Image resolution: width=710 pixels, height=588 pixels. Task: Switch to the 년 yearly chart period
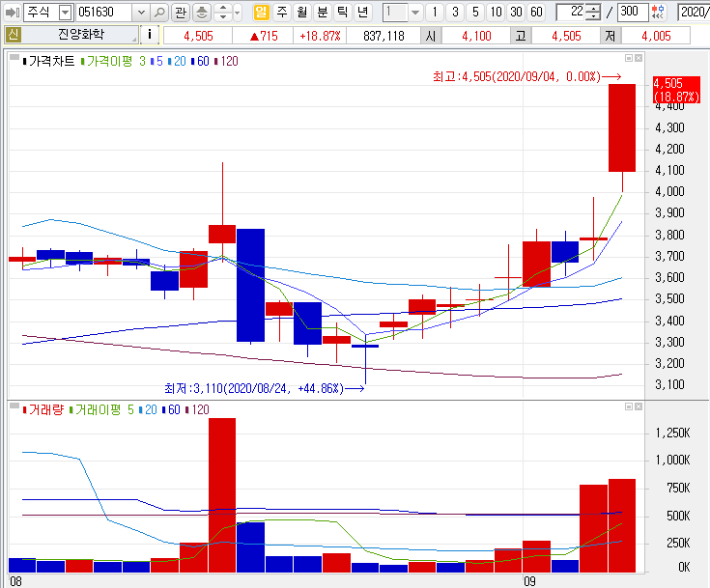(363, 13)
